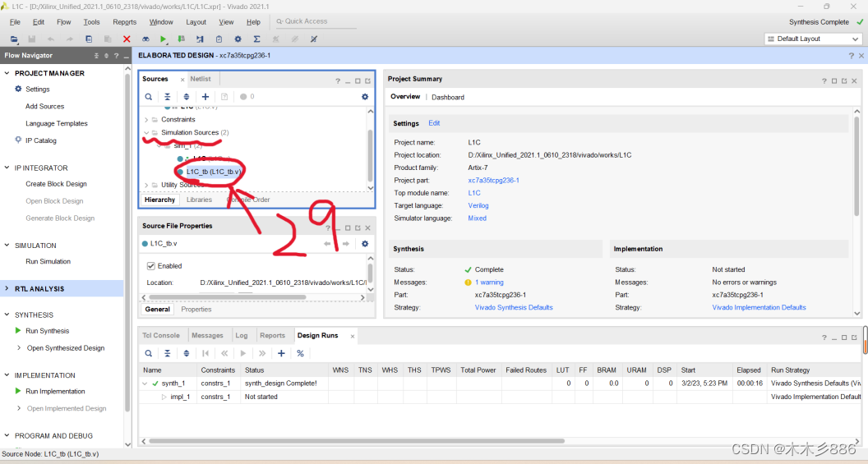Viewport: 868px width, 464px height.
Task: Collapse the SYNTHESIS section
Action: pyautogui.click(x=7, y=315)
